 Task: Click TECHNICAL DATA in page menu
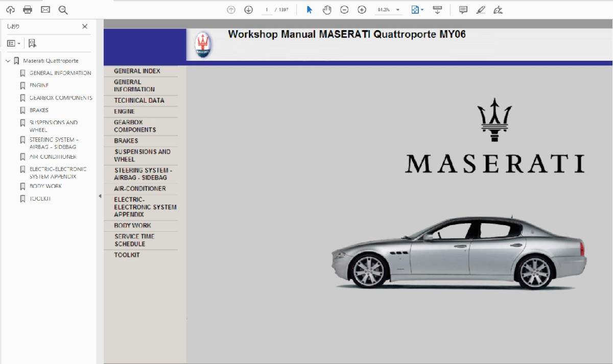(x=139, y=100)
